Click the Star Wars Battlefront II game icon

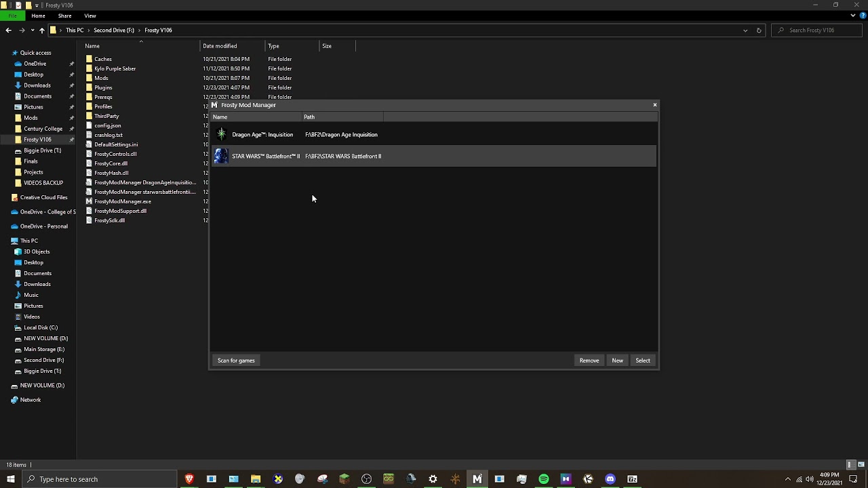tap(221, 156)
